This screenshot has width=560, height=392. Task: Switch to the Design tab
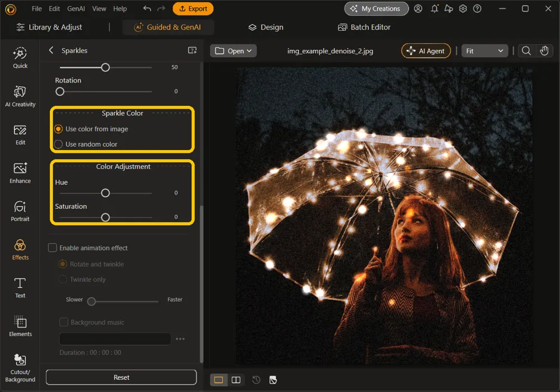(x=265, y=27)
